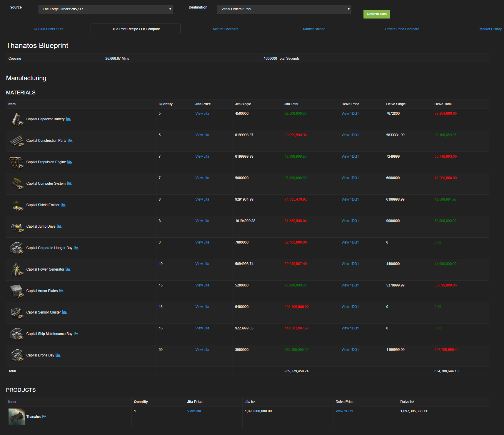
Task: Open chart icon for Capital Computer System
Action: coord(69,183)
